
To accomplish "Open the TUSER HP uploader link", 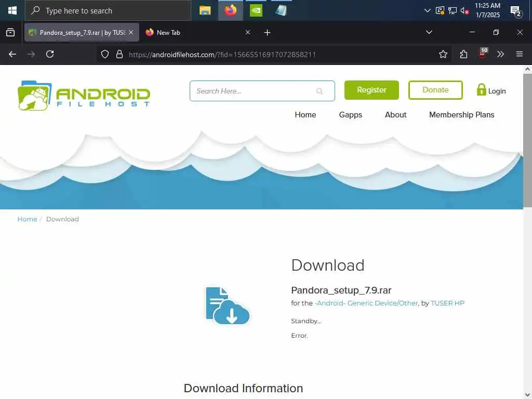I will [447, 303].
